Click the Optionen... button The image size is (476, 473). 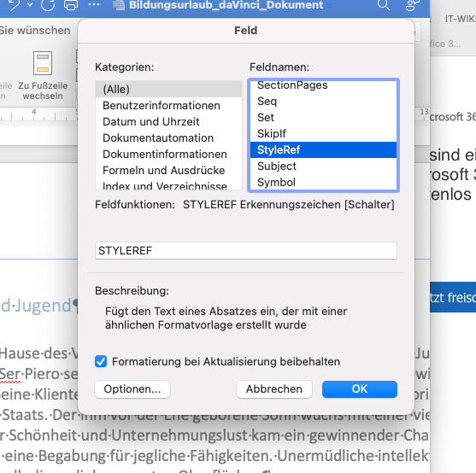[x=132, y=389]
